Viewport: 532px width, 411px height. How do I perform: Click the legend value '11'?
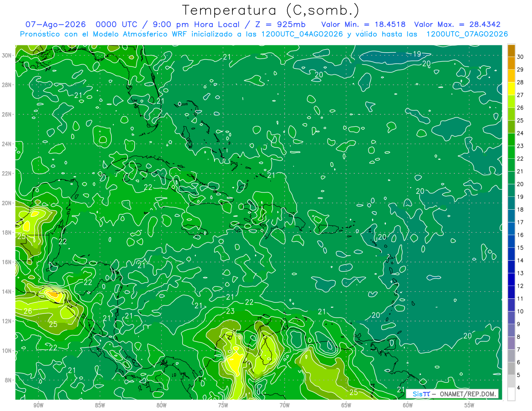coord(520,299)
